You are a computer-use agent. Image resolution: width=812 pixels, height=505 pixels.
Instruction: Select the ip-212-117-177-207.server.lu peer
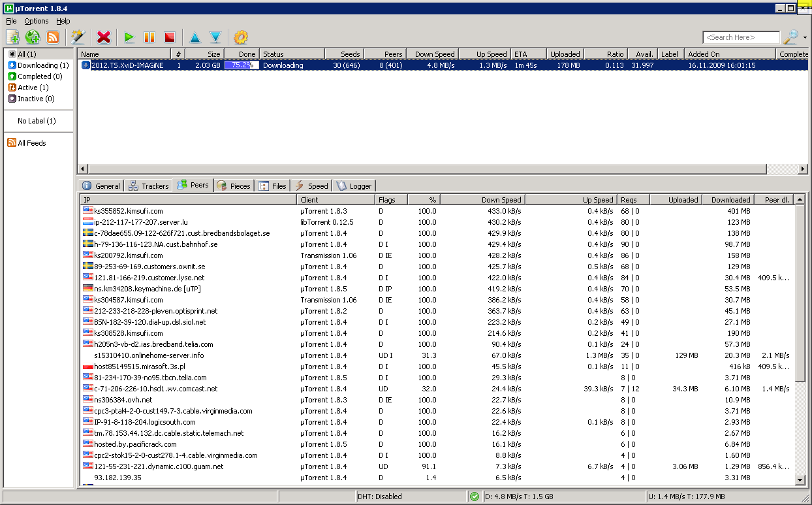[x=437, y=222]
